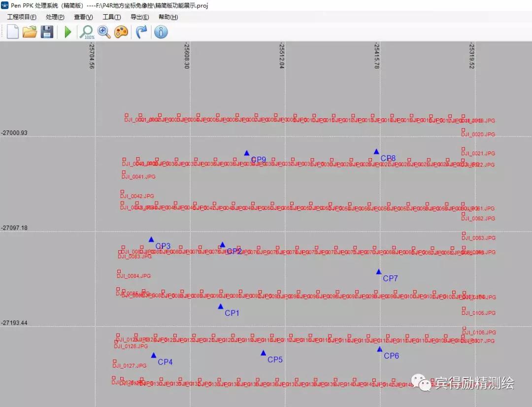Viewport: 532px width, 407px height.
Task: Open the color palette icon
Action: [121, 32]
